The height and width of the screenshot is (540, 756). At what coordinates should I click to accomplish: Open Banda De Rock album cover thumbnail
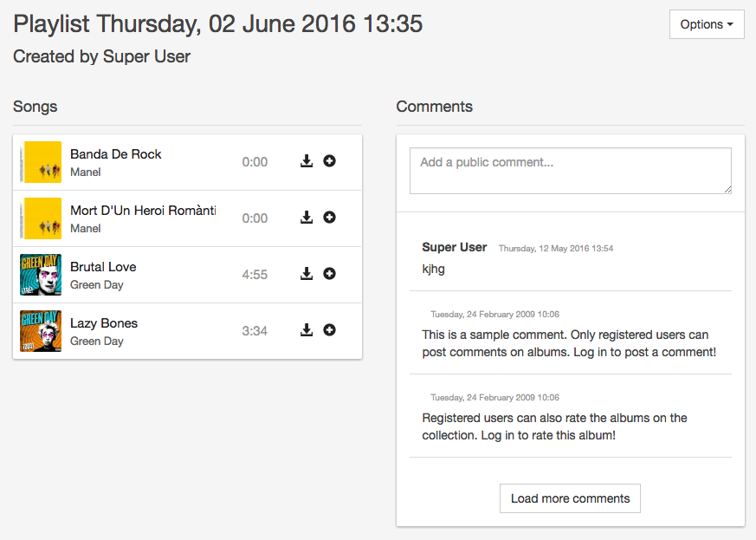[41, 162]
